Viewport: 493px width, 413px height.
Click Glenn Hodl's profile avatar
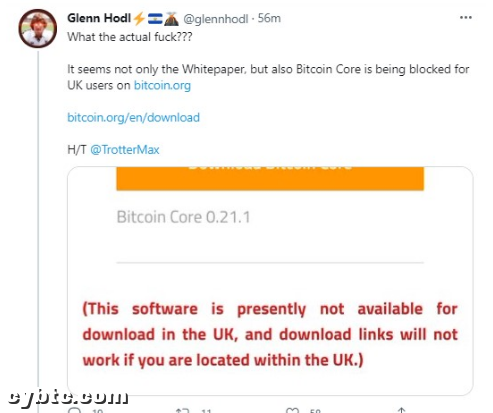37,28
